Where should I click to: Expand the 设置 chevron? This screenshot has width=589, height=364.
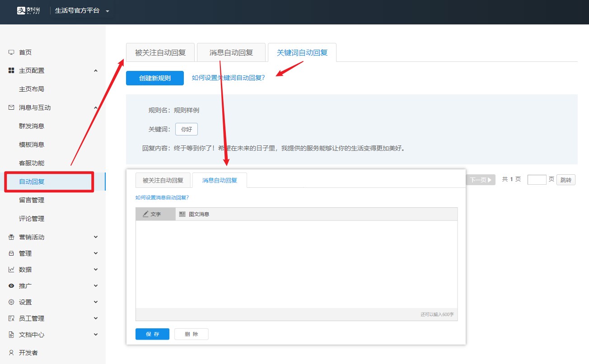pyautogui.click(x=95, y=302)
